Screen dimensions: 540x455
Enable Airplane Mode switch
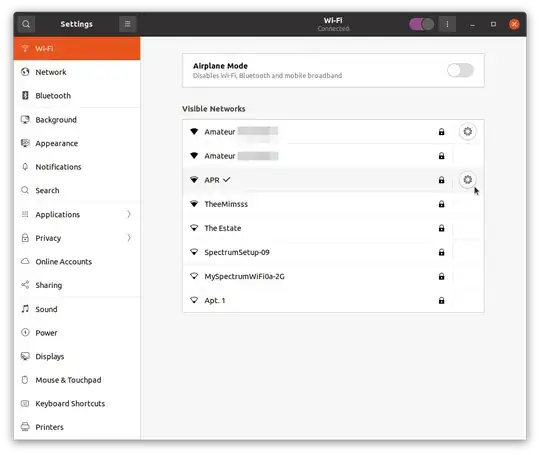[460, 70]
